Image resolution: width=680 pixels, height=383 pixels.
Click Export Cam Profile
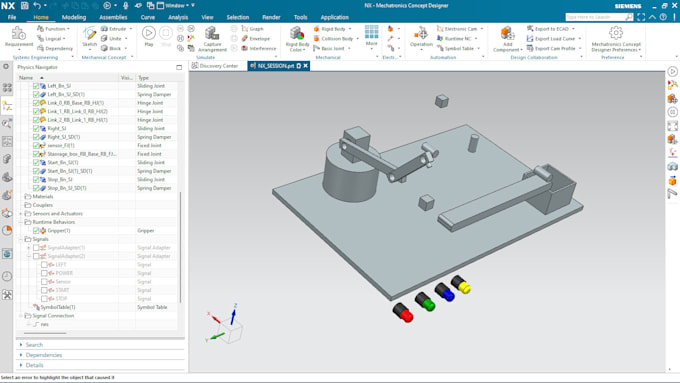coord(551,49)
